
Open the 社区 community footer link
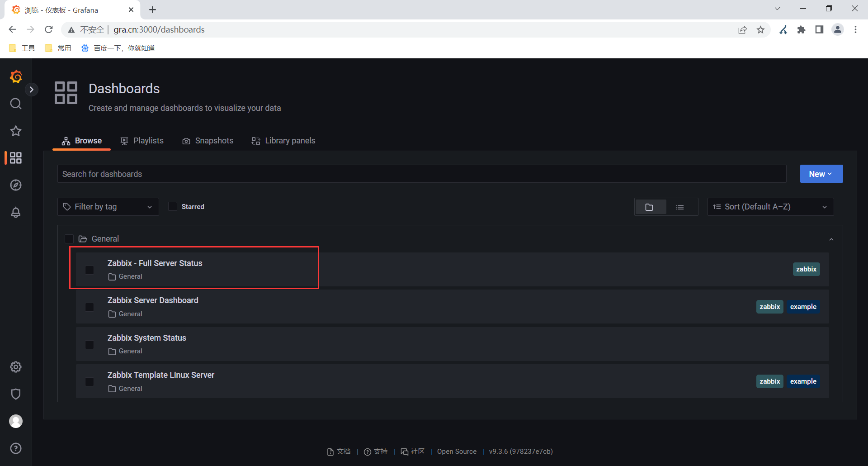tap(413, 452)
